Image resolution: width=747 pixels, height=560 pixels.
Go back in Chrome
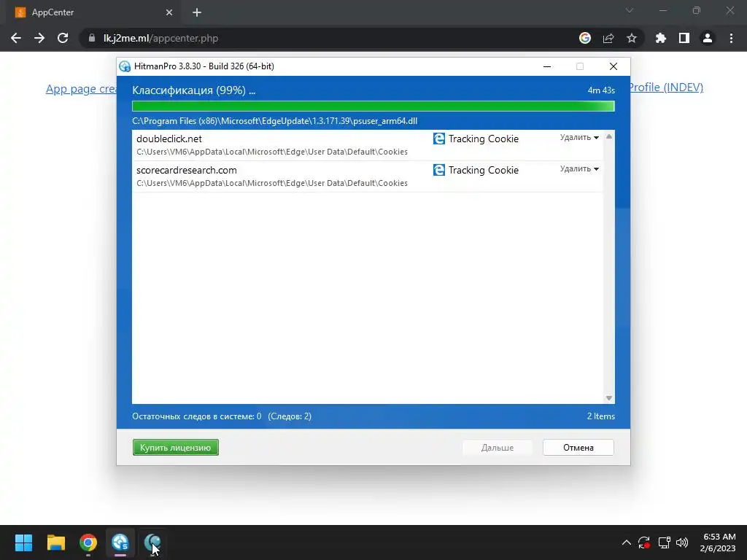16,38
